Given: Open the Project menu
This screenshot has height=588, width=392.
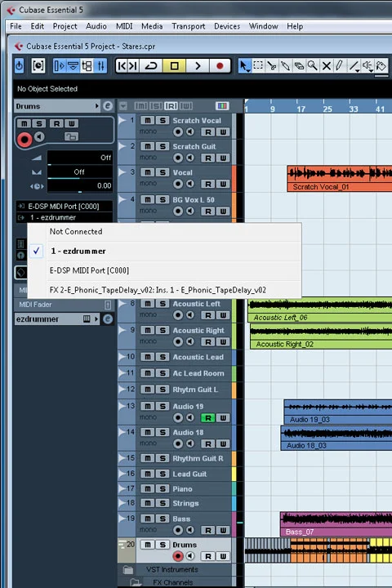Looking at the screenshot, I should point(65,26).
